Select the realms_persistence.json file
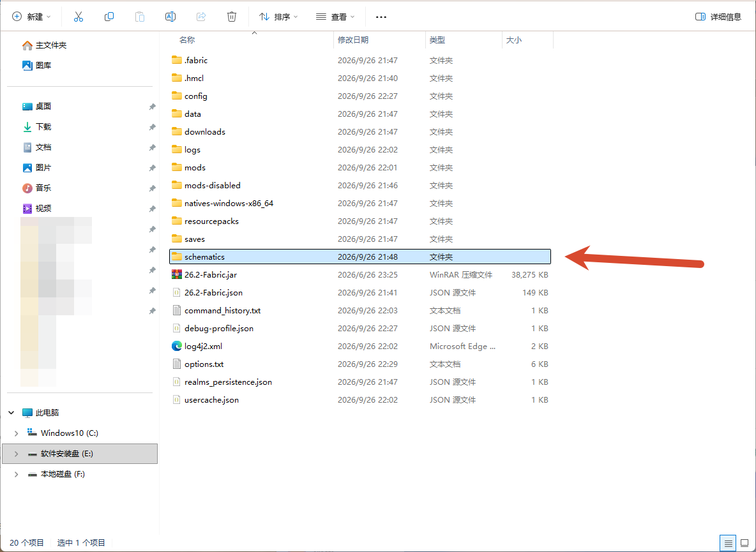This screenshot has width=756, height=552. (359, 382)
